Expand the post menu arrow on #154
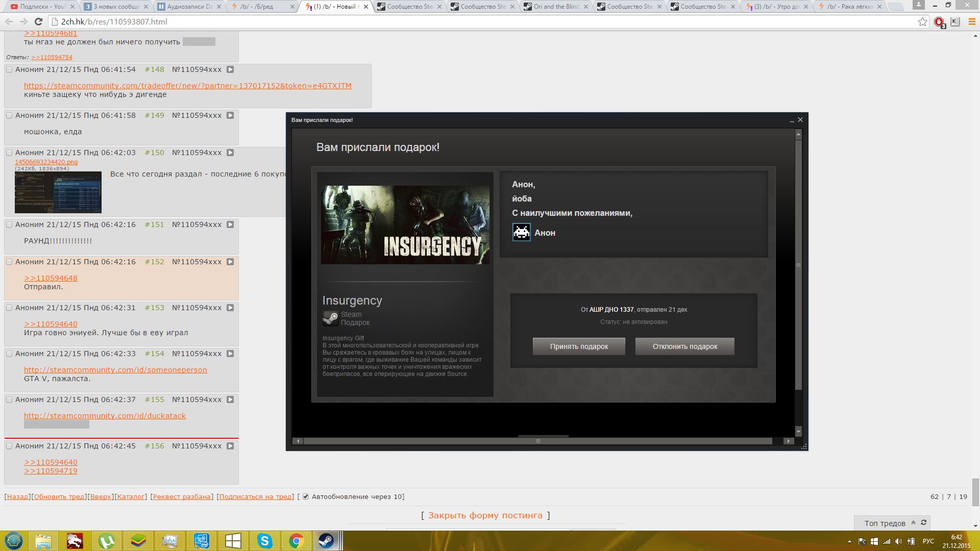The image size is (980, 551). tap(230, 354)
